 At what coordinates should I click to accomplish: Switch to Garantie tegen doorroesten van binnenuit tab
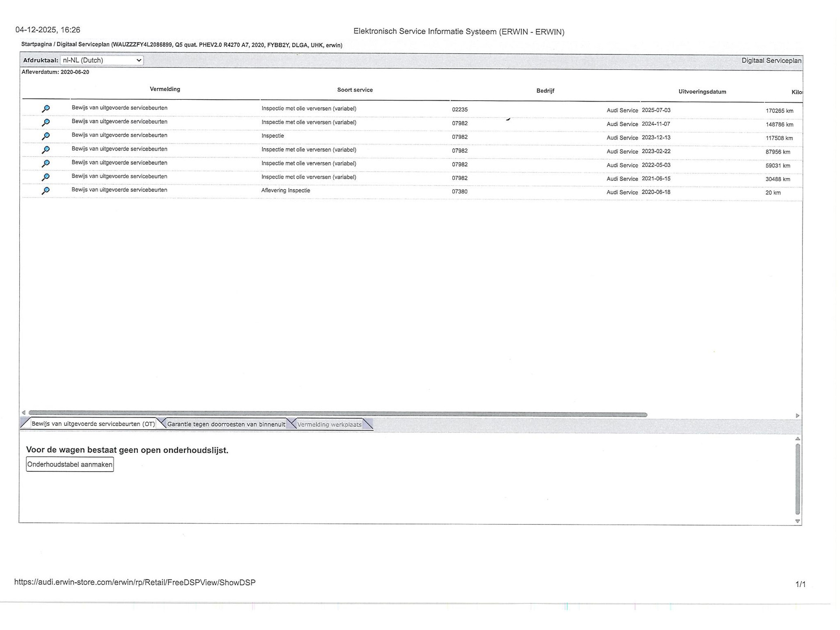(x=226, y=424)
